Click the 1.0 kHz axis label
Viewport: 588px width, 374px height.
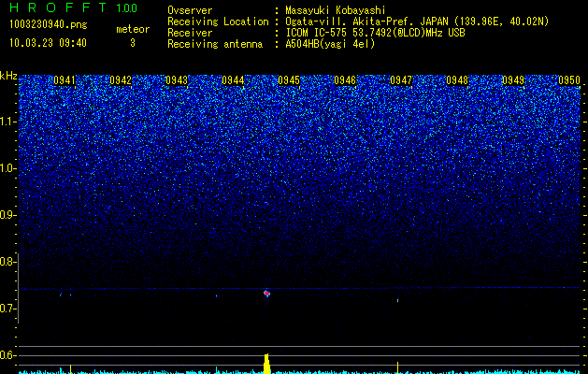pyautogui.click(x=7, y=168)
